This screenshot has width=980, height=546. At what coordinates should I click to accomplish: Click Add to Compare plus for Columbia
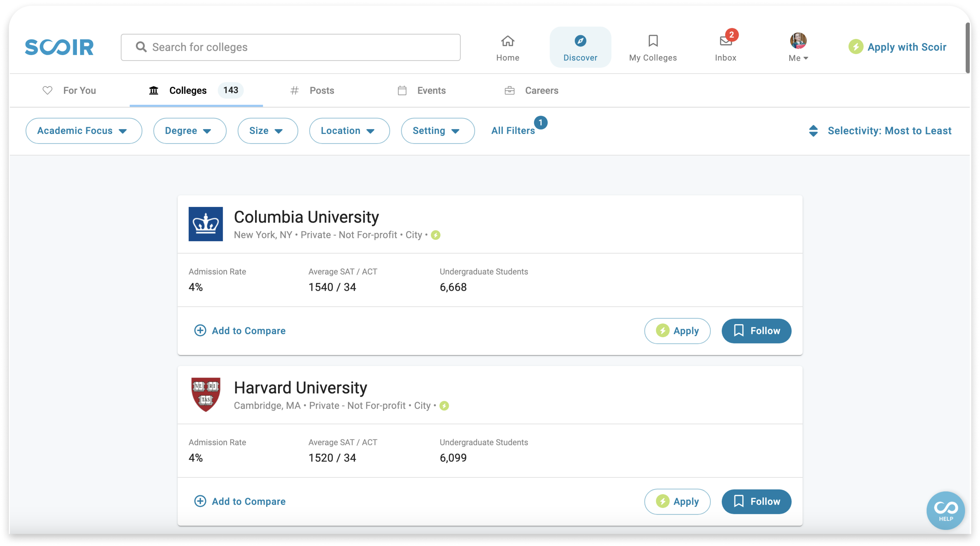[201, 330]
